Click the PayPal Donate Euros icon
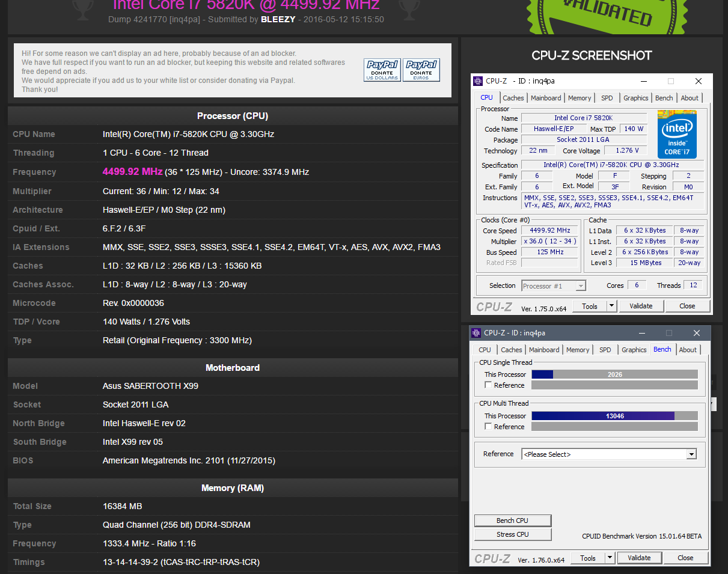Screen dimensions: 728x574 click(x=421, y=70)
